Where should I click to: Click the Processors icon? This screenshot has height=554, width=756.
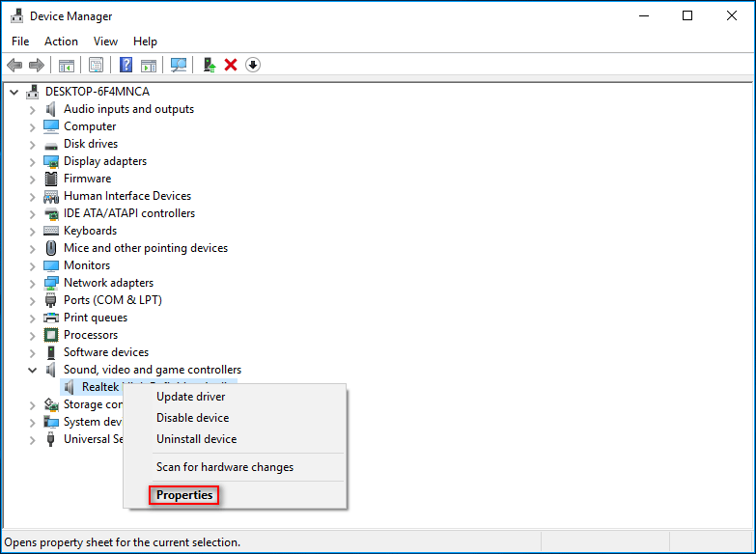(x=51, y=335)
